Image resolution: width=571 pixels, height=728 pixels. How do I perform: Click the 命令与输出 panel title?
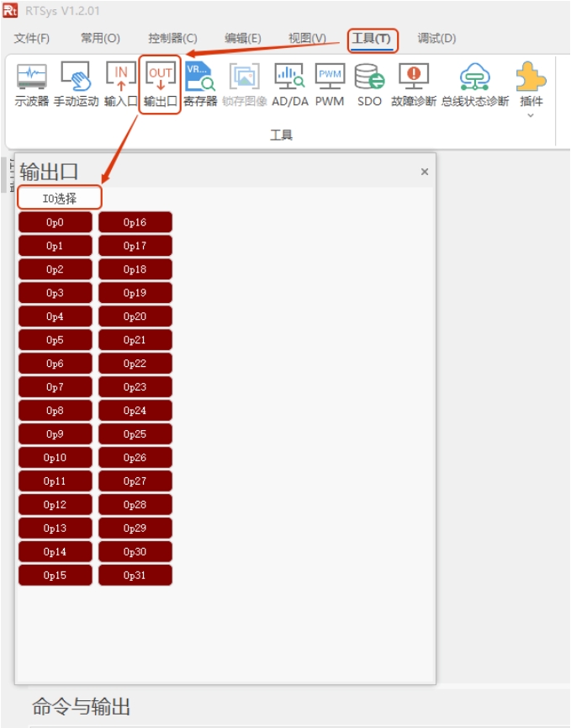click(x=81, y=706)
